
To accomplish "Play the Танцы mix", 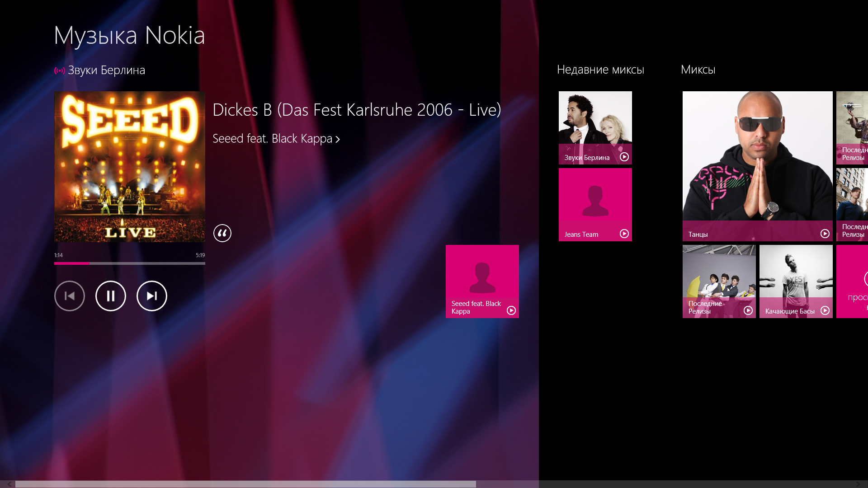I will (825, 234).
